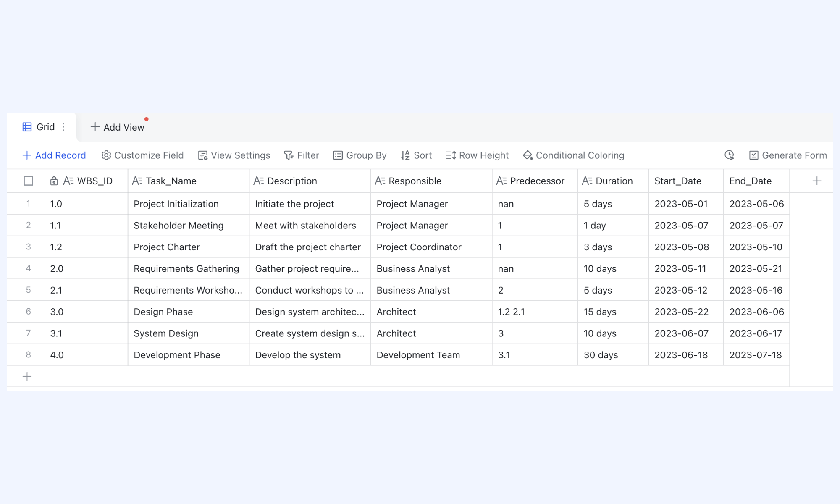Click the plus icon to add a new column
Viewport: 840px width, 504px height.
tap(817, 181)
